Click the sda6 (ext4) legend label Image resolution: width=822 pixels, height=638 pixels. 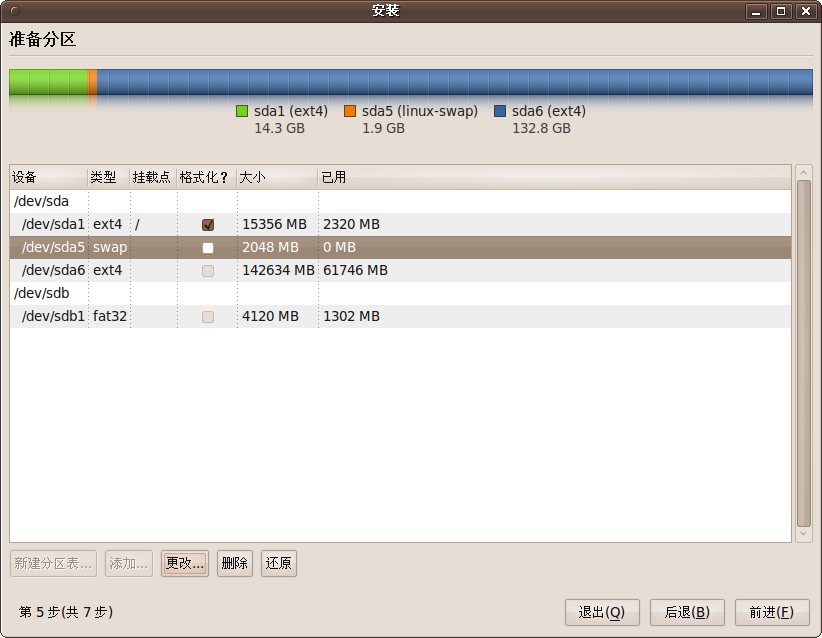pyautogui.click(x=549, y=111)
